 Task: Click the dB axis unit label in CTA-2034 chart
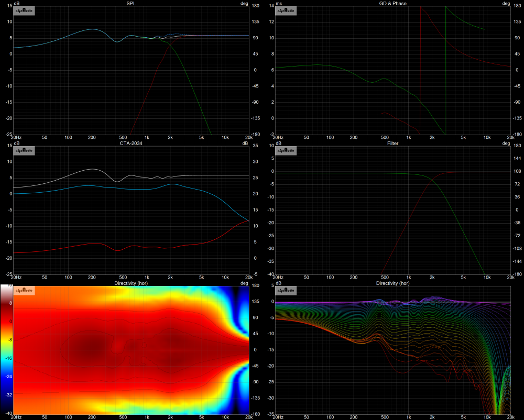16,143
